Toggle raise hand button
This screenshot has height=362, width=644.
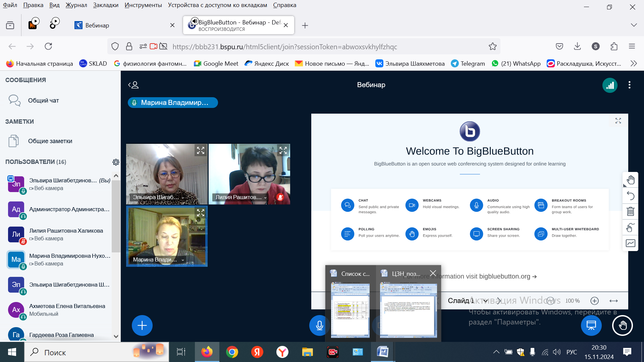623,325
